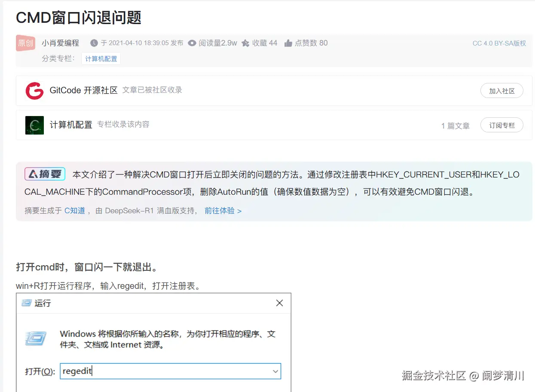Click the thumbs-up 点赞数 icon
This screenshot has height=392, width=535.
click(x=288, y=43)
